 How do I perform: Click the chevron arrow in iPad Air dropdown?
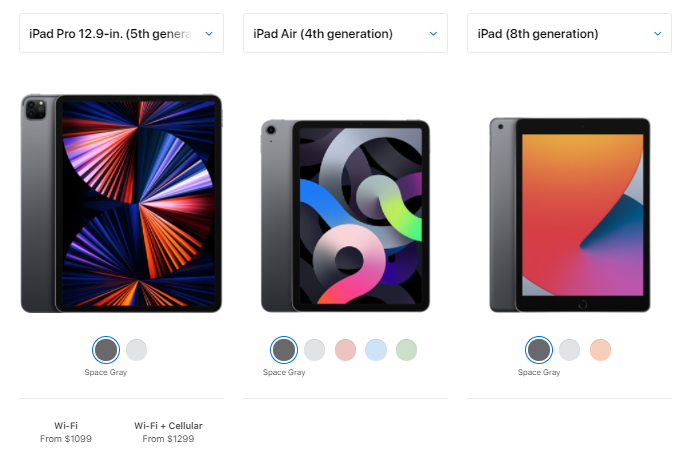434,34
